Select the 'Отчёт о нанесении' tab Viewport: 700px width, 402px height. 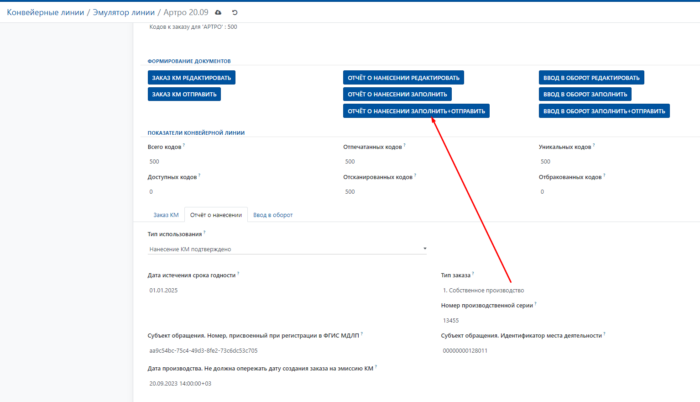coord(214,215)
